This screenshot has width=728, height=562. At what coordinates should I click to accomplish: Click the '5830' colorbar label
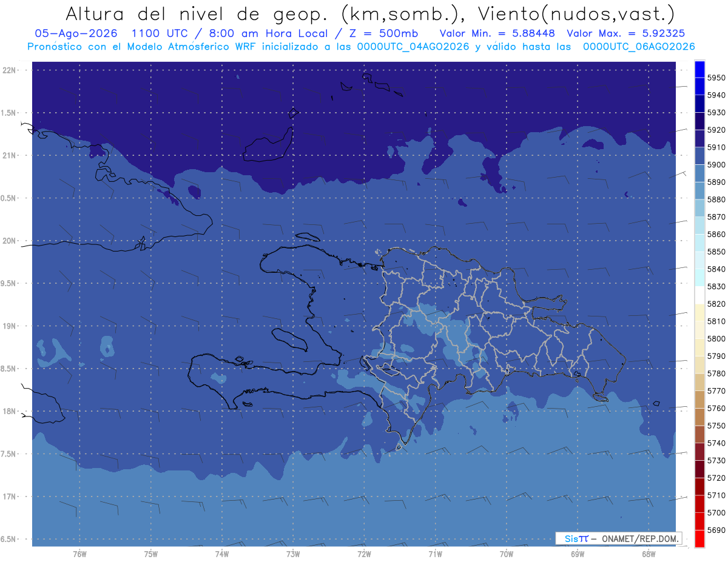tap(716, 287)
